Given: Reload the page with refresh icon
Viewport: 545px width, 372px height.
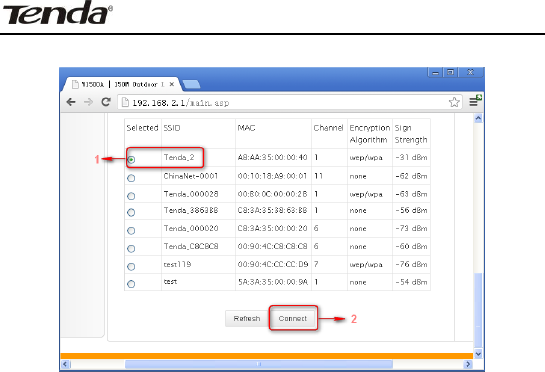Looking at the screenshot, I should (106, 102).
